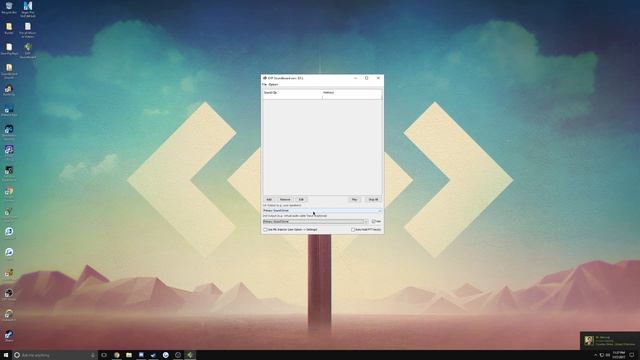640x360 pixels.
Task: Close the EXP Soundboard window
Action: coord(378,78)
